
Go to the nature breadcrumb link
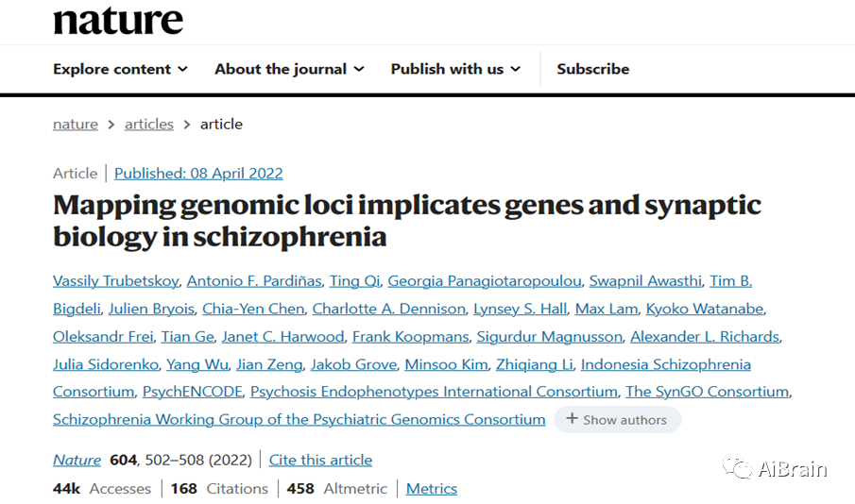coord(76,125)
